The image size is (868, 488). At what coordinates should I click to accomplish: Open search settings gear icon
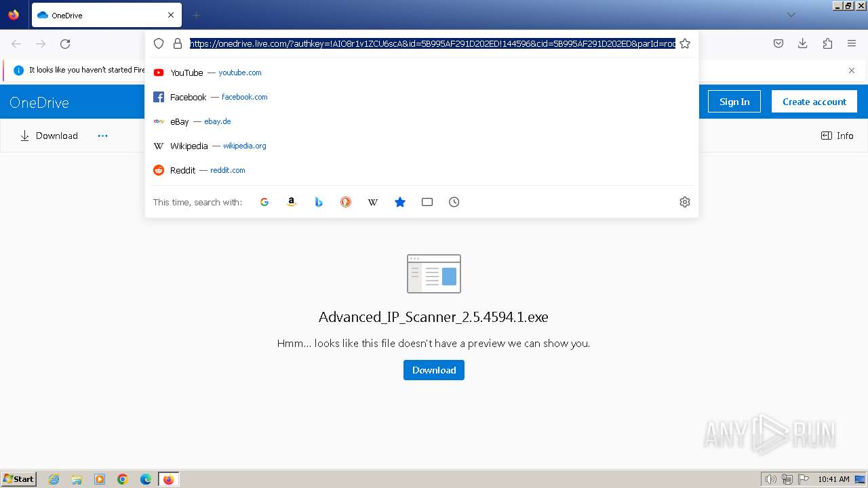coord(685,202)
